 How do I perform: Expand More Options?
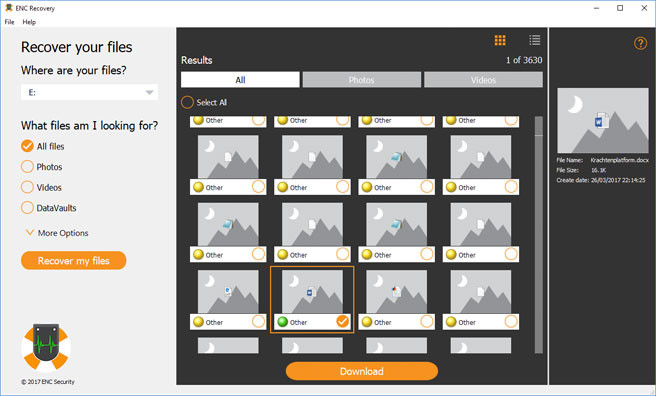(x=57, y=233)
